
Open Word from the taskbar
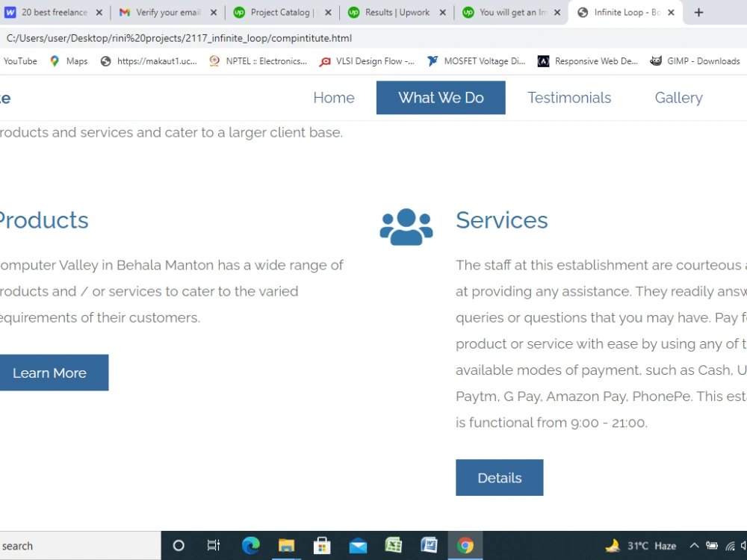tap(430, 546)
